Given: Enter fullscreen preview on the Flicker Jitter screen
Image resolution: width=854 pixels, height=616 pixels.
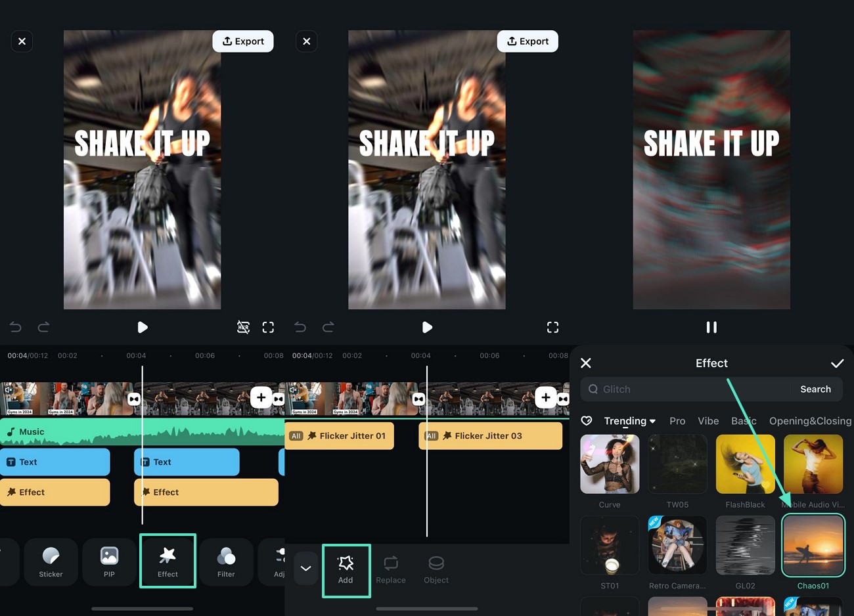Looking at the screenshot, I should (552, 327).
